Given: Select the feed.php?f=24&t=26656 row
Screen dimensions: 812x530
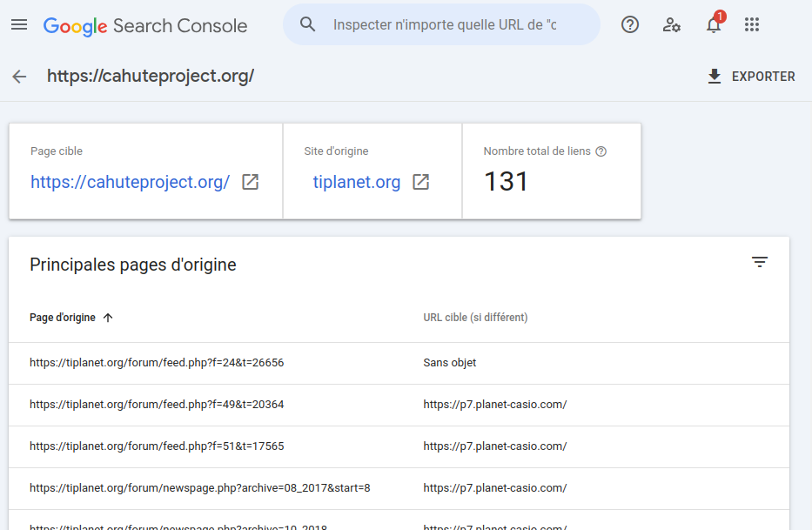Looking at the screenshot, I should pos(157,363).
